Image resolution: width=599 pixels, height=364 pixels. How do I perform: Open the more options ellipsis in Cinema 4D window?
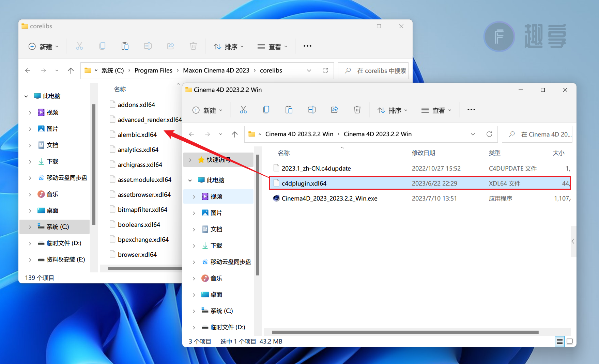point(471,110)
